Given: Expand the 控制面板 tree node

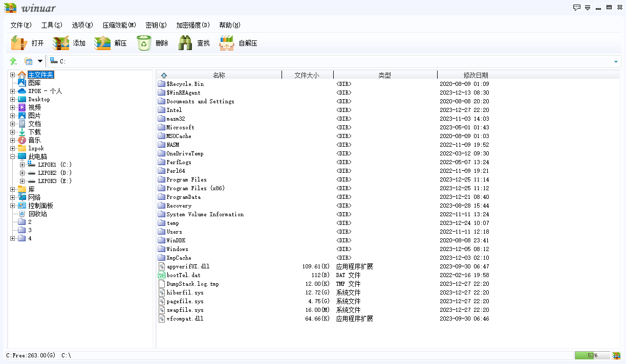Looking at the screenshot, I should coord(12,206).
